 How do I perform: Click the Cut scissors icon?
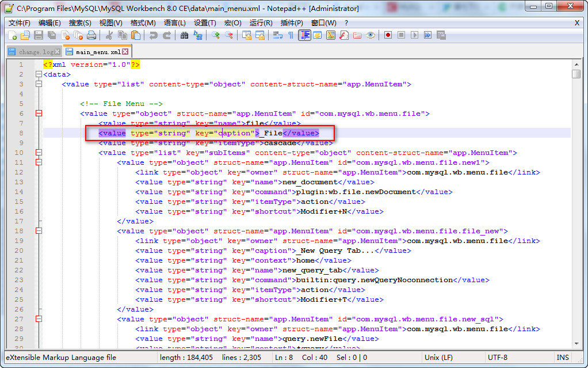point(109,35)
